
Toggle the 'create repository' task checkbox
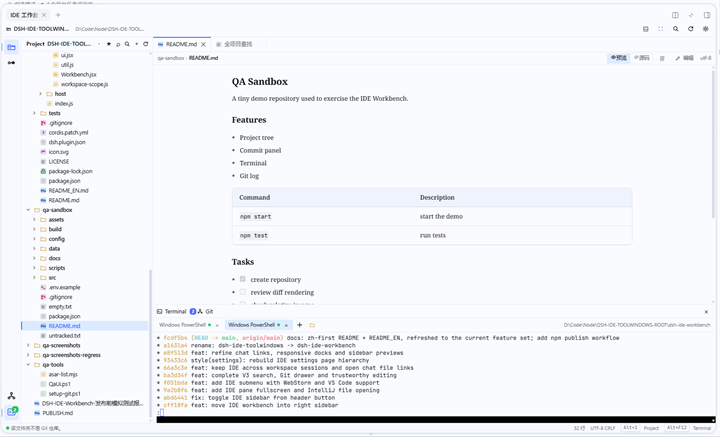242,279
